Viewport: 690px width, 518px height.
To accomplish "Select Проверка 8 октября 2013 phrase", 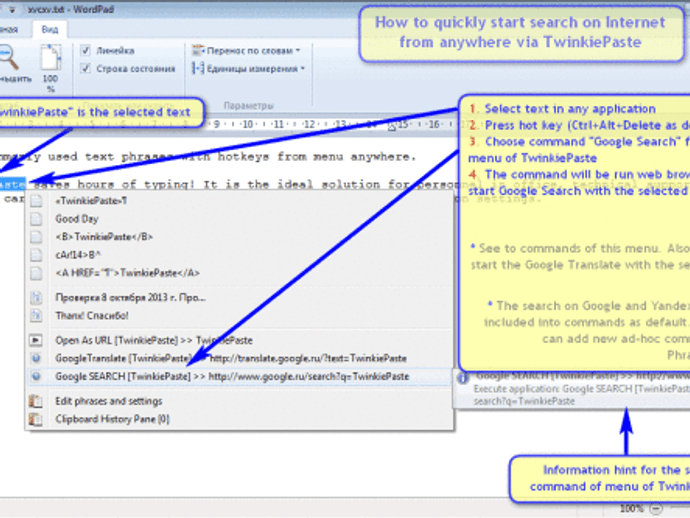I will click(240, 298).
